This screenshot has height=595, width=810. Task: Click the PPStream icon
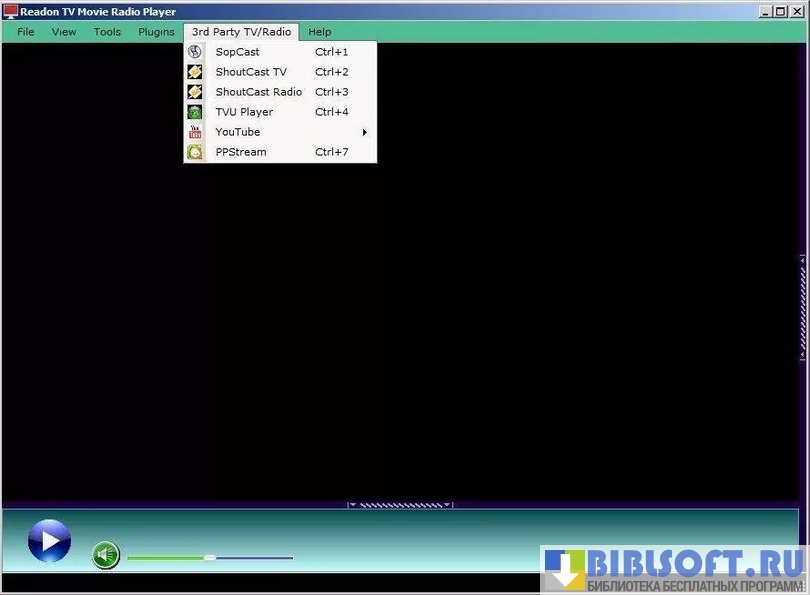[195, 152]
